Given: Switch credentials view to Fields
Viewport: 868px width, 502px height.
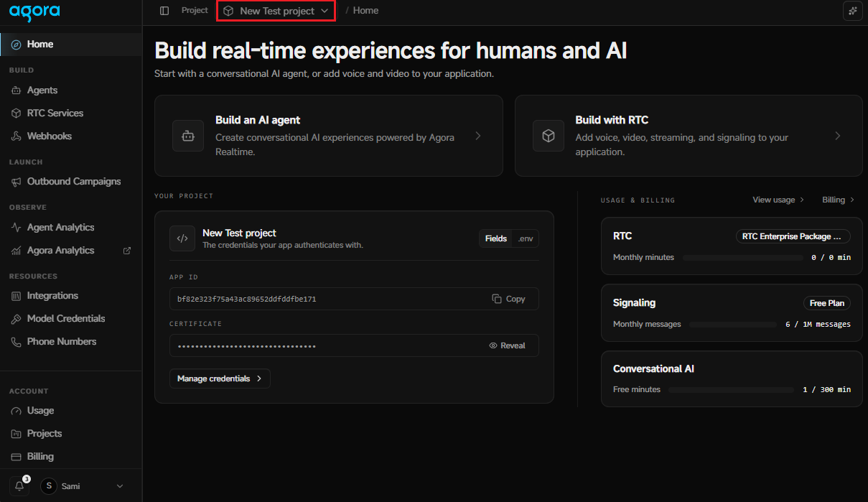Looking at the screenshot, I should coord(496,238).
